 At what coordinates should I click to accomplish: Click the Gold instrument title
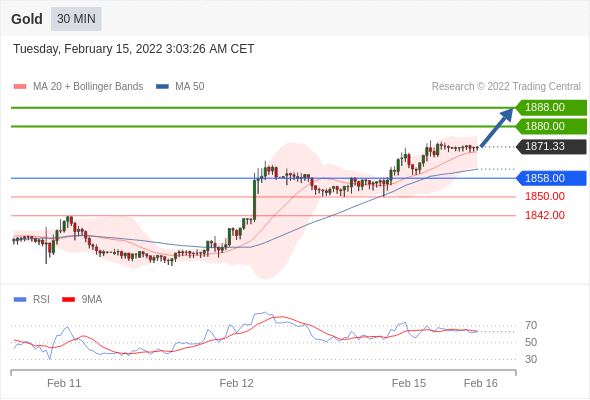(x=27, y=19)
